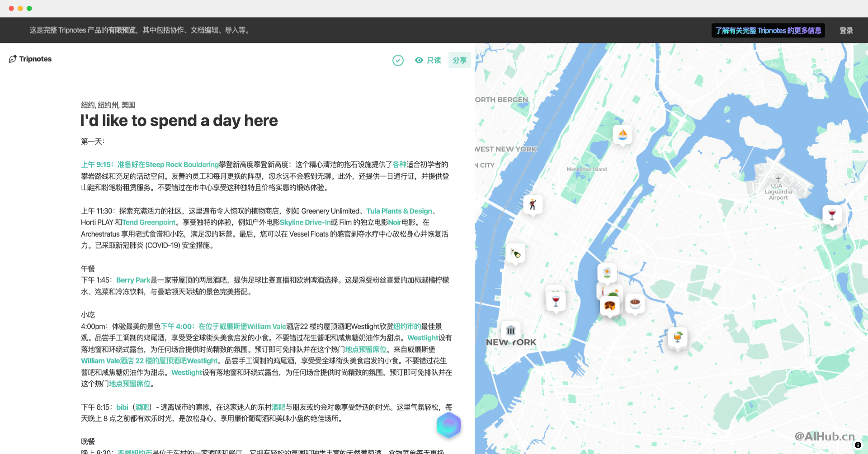Open the glowing AI assistant orb
The width and height of the screenshot is (868, 454).
448,425
